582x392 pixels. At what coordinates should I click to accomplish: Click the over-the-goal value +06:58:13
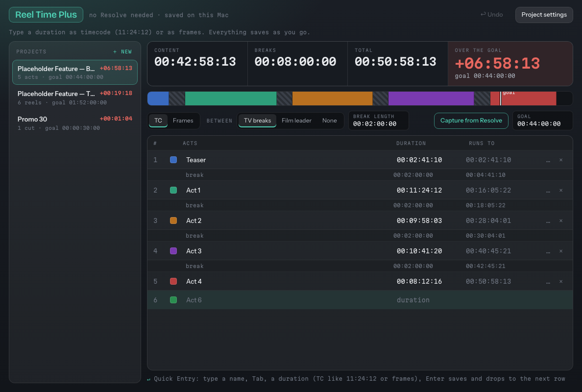(497, 64)
